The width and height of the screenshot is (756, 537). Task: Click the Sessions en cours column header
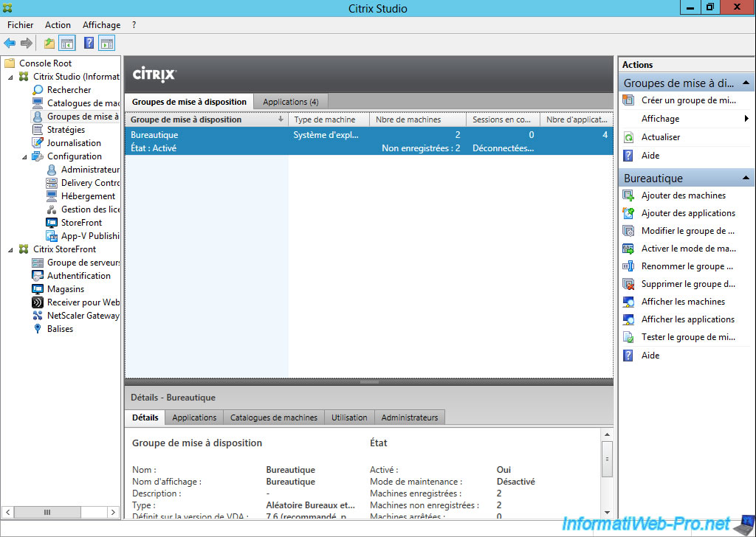503,119
